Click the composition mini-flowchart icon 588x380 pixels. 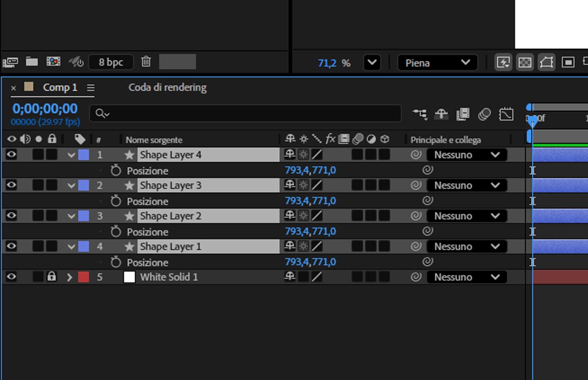pyautogui.click(x=419, y=114)
